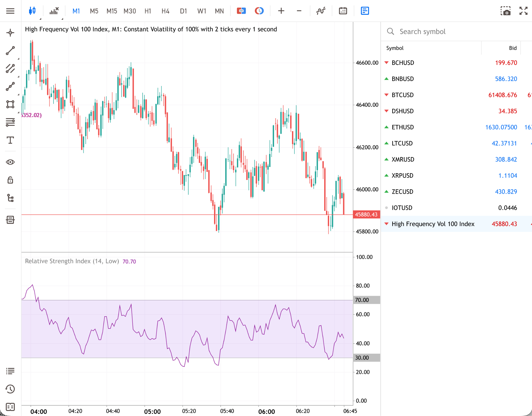This screenshot has width=532, height=416.
Task: Select the XRPUSD symbol row
Action: pos(456,176)
